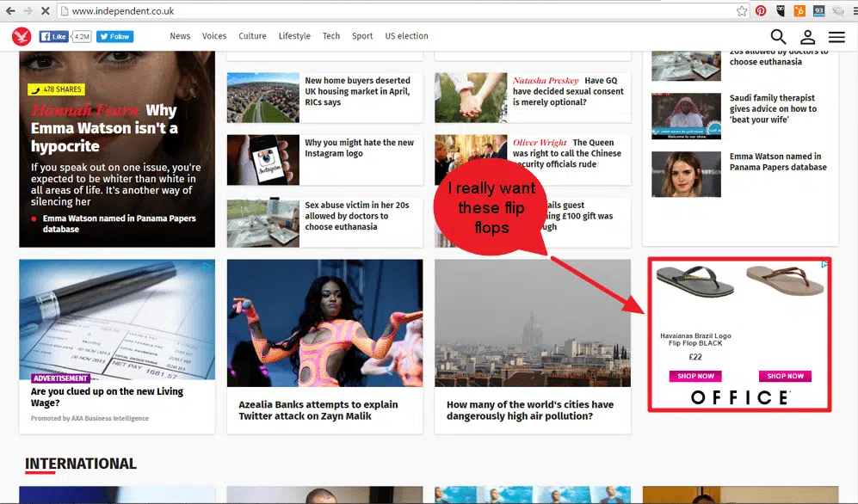Open the Voices navigation menu
858x504 pixels.
(214, 36)
